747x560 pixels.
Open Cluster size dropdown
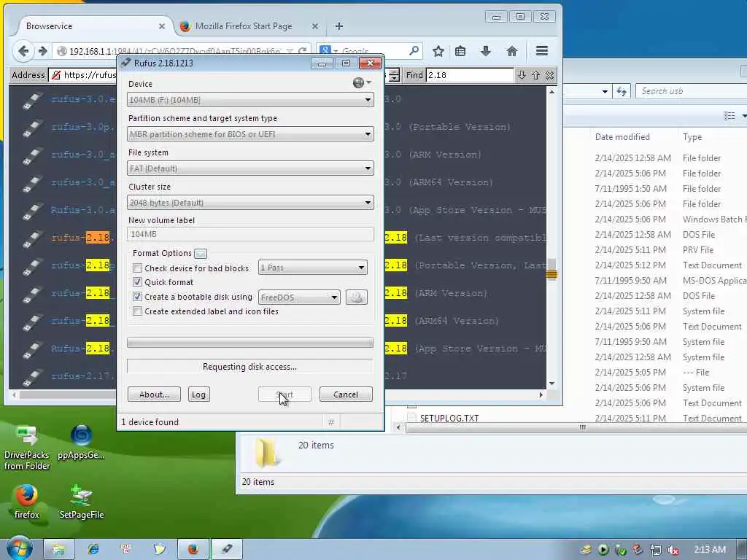(x=250, y=203)
